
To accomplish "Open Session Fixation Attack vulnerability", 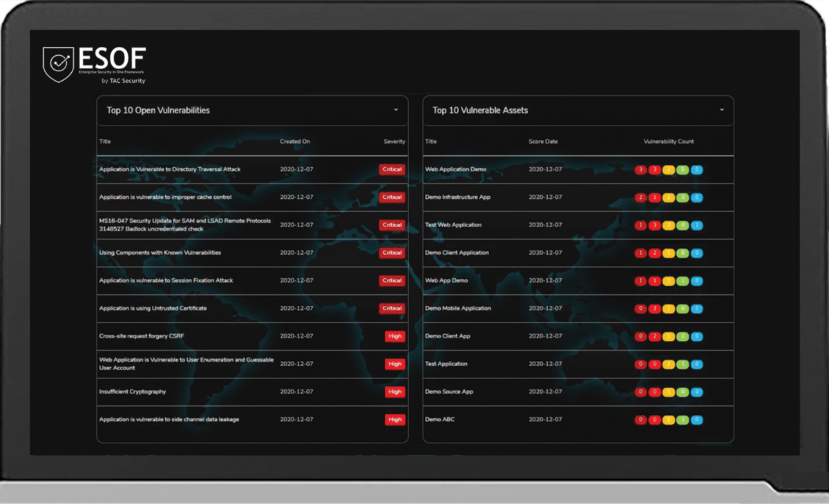I will click(166, 280).
